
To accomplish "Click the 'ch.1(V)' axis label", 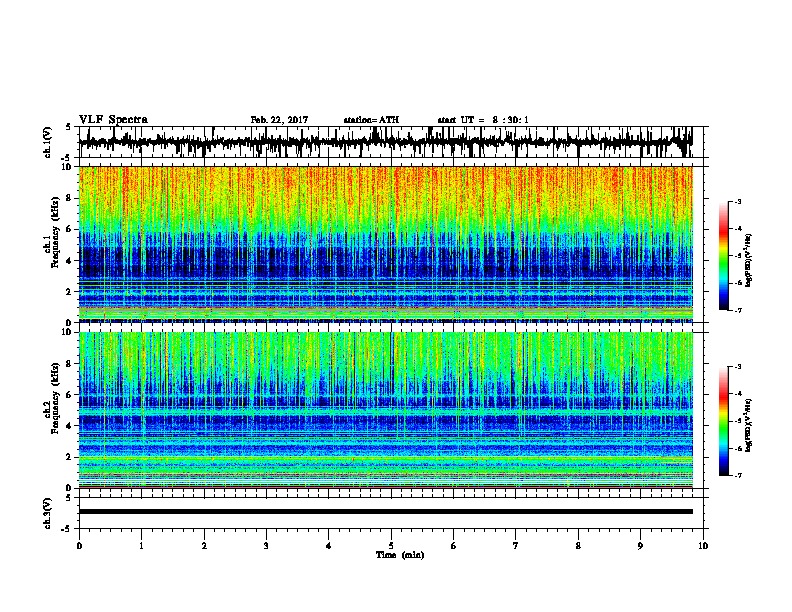I will [48, 142].
